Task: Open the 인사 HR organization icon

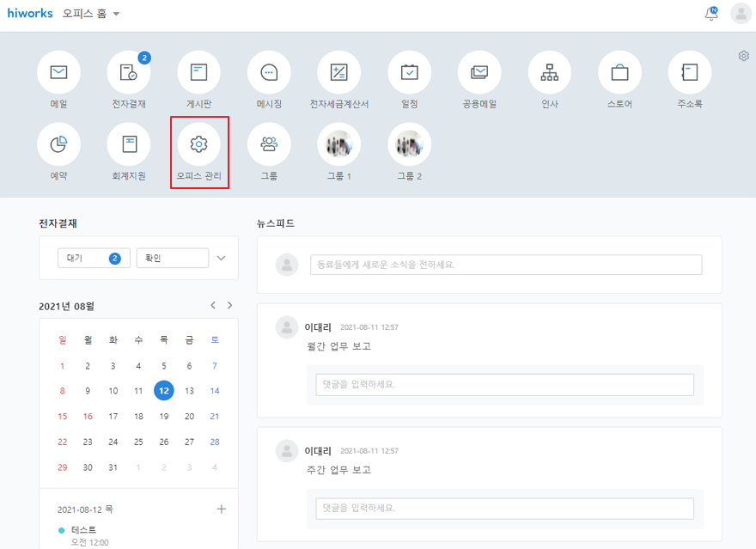Action: click(x=549, y=73)
